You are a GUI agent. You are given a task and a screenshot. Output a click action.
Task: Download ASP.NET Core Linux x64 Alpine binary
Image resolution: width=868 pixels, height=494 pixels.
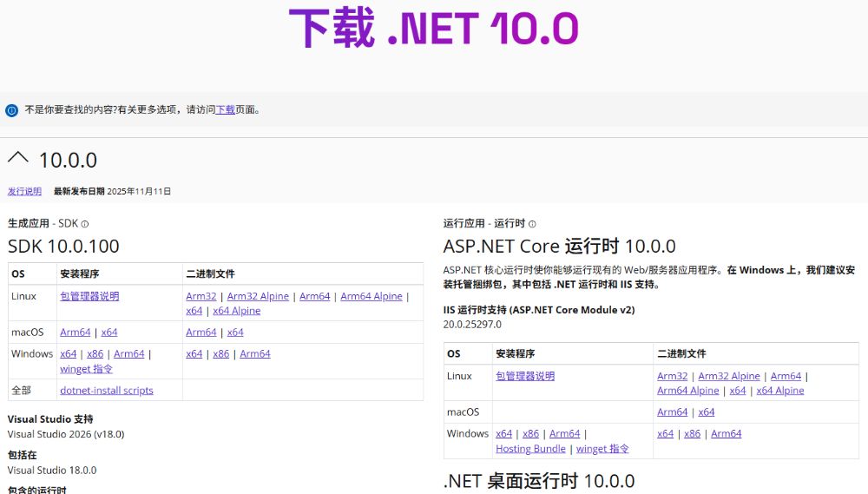pyautogui.click(x=780, y=391)
